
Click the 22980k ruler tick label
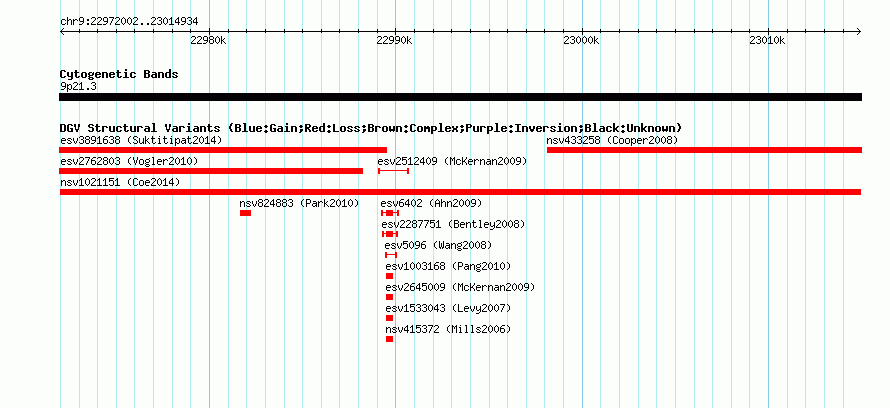tap(209, 40)
